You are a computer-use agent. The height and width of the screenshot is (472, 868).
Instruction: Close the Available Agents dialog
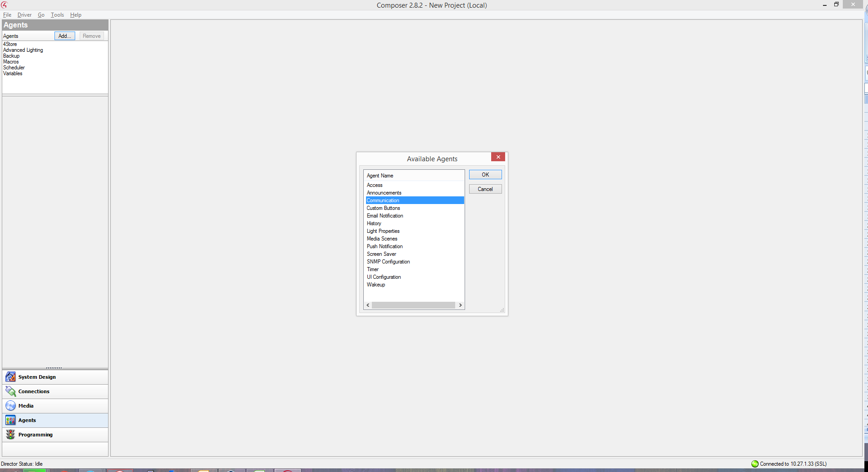[498, 157]
